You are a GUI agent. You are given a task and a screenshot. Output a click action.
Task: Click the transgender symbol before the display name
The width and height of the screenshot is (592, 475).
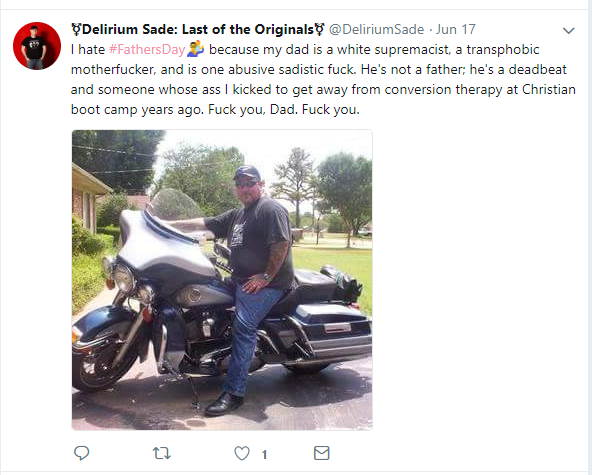(x=76, y=29)
